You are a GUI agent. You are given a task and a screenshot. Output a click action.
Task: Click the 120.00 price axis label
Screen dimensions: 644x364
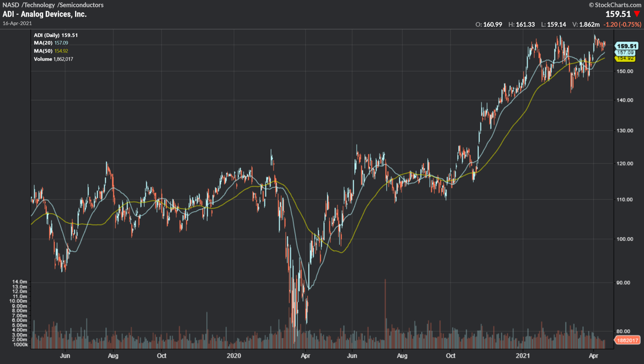pyautogui.click(x=625, y=163)
